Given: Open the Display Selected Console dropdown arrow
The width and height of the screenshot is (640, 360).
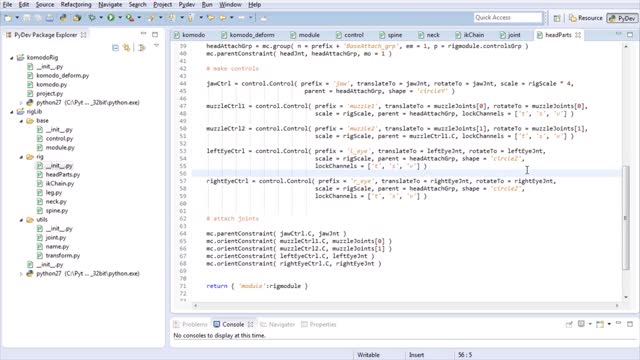Looking at the screenshot, I should (590, 324).
